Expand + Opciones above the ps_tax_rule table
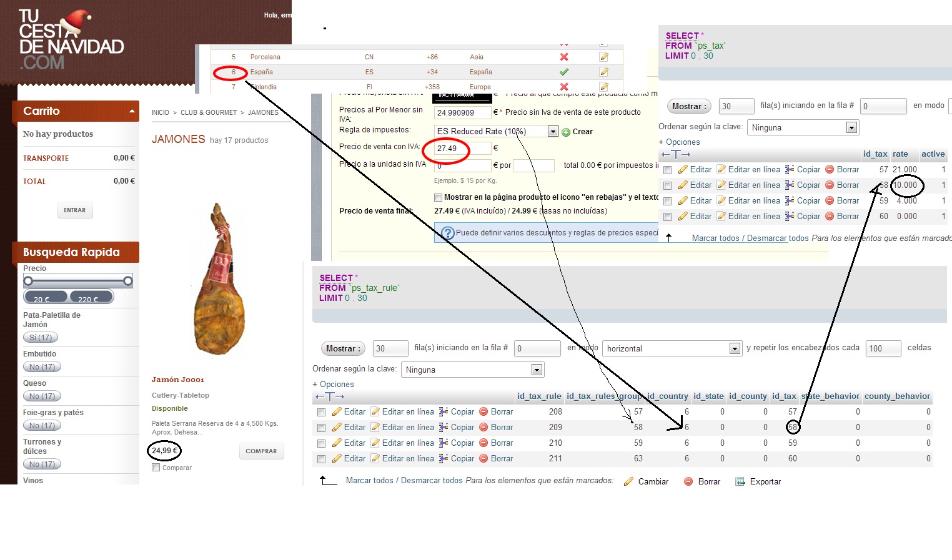Screen dimensions: 952x560 point(333,385)
